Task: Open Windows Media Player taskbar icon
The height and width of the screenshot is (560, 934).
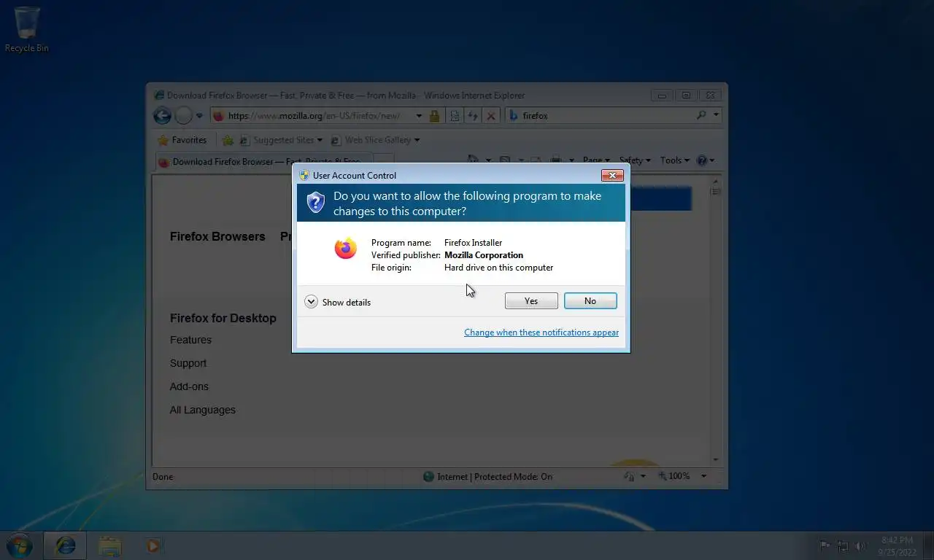Action: [153, 545]
